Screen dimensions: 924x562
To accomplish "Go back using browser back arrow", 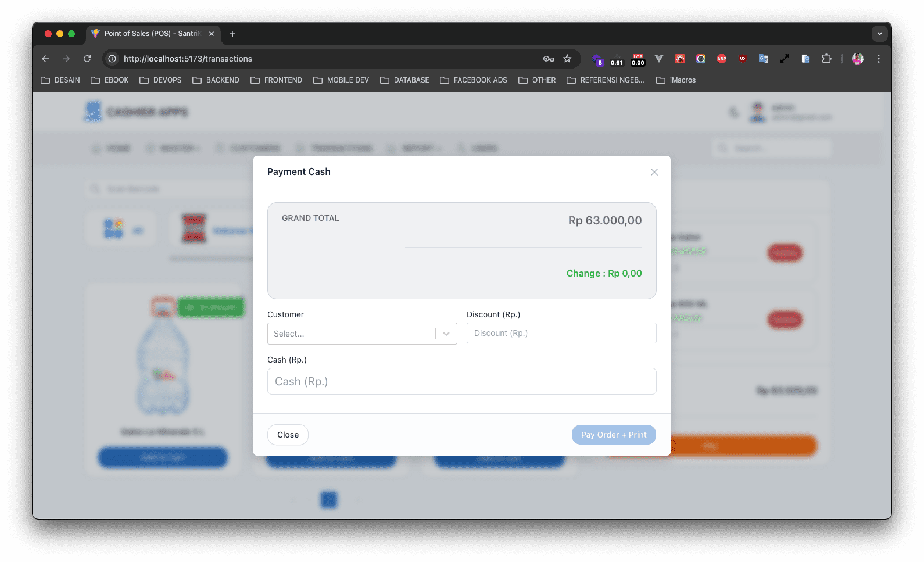I will click(45, 59).
